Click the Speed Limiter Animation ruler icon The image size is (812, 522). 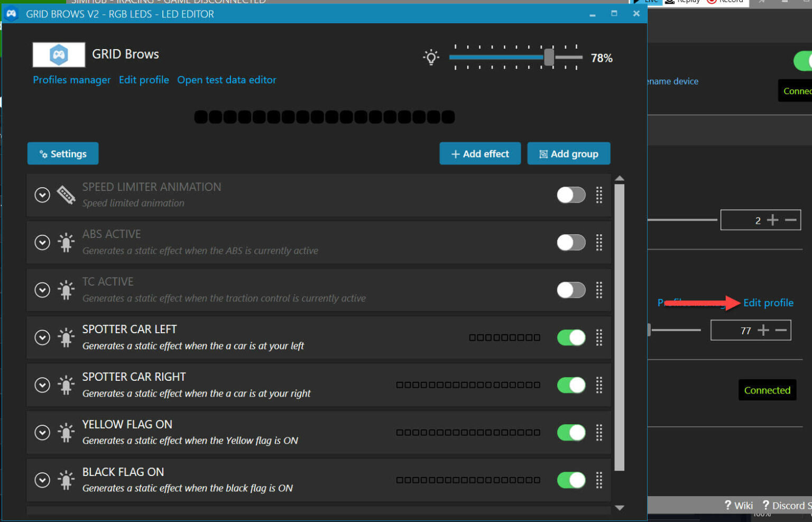pyautogui.click(x=66, y=195)
